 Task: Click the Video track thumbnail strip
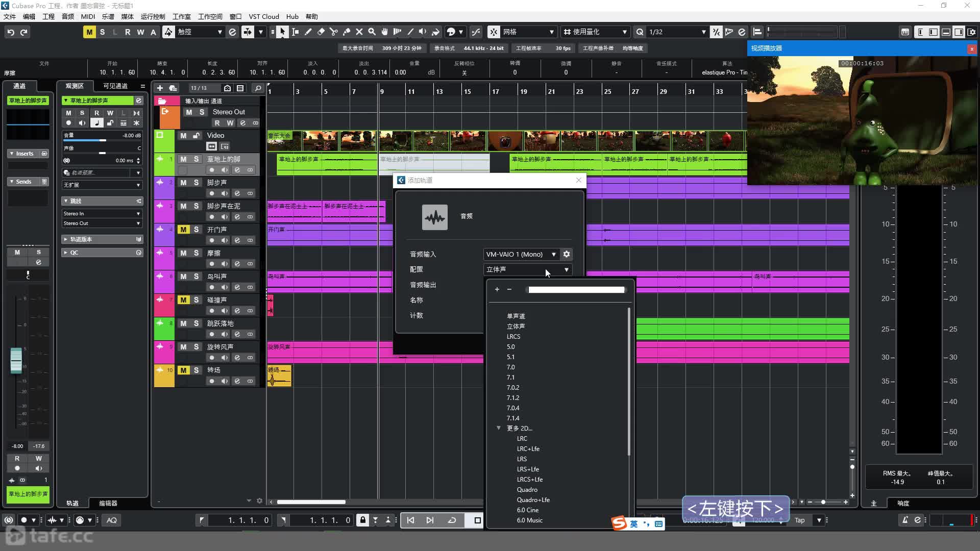click(x=507, y=140)
